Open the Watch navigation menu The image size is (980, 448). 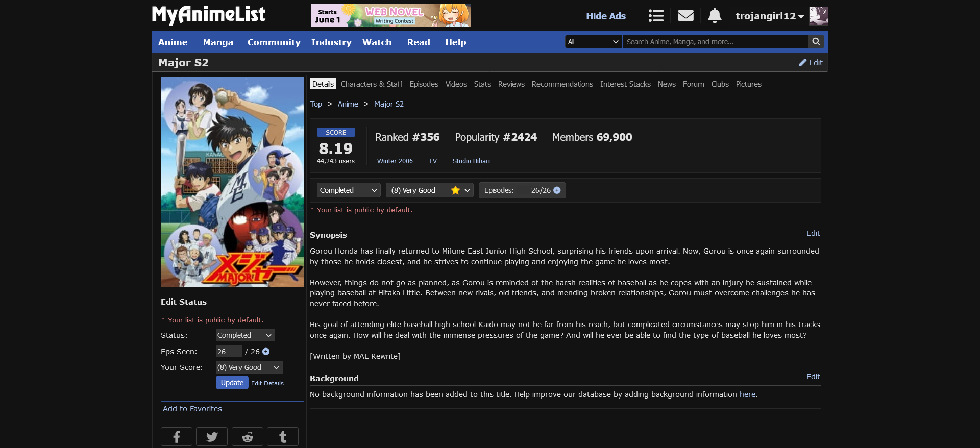click(377, 42)
